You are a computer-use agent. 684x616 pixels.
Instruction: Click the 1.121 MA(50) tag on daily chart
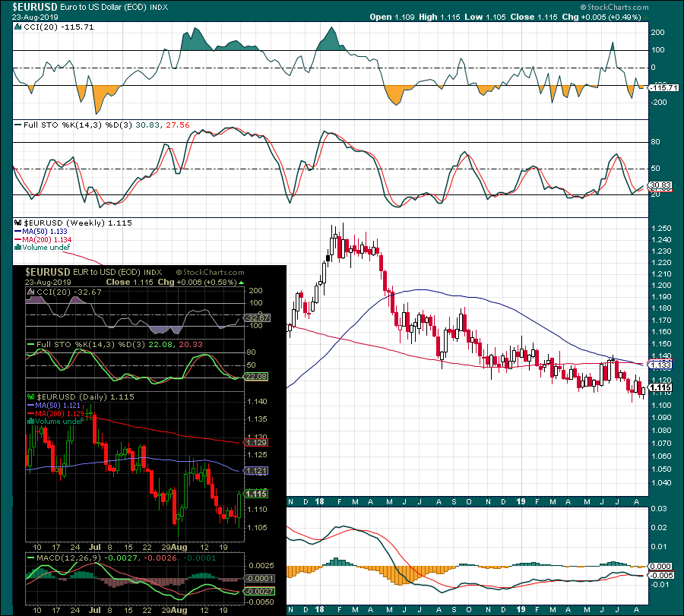pos(256,471)
